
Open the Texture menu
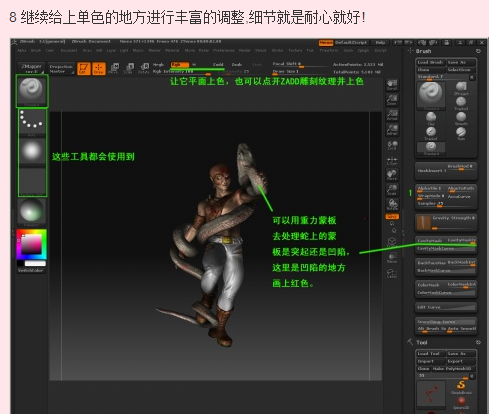(295, 50)
